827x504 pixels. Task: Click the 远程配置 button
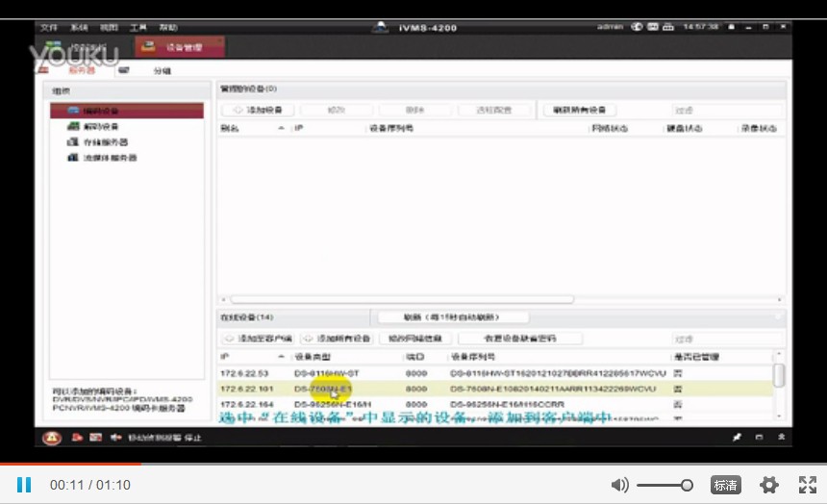coord(493,110)
